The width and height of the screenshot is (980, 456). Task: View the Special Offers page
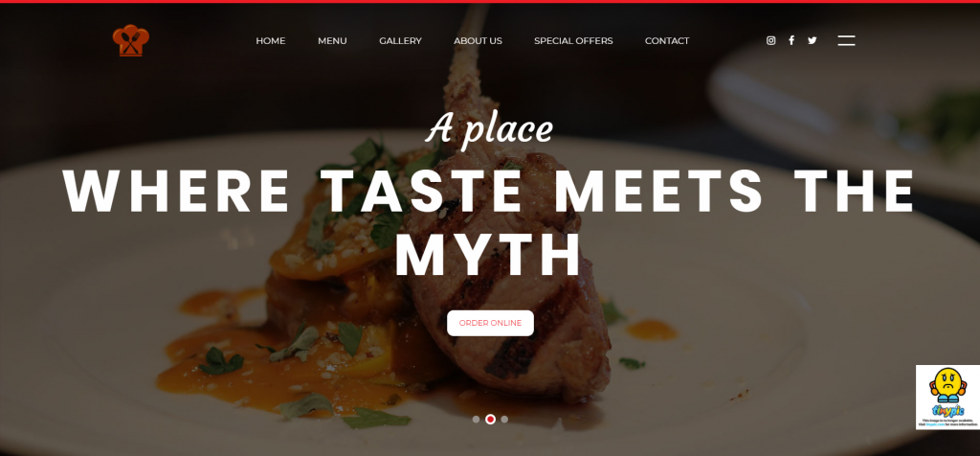coord(574,40)
